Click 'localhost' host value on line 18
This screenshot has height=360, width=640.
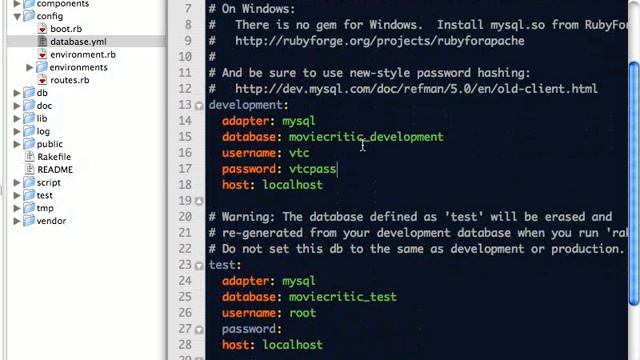pos(293,184)
